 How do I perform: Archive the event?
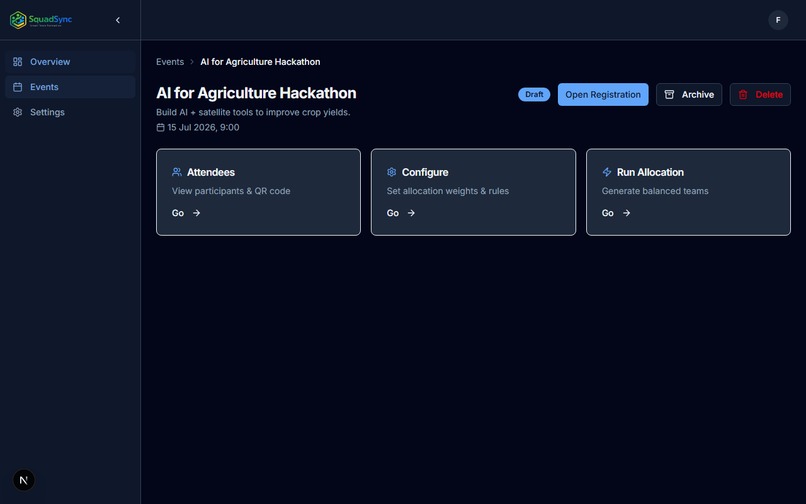coord(689,95)
